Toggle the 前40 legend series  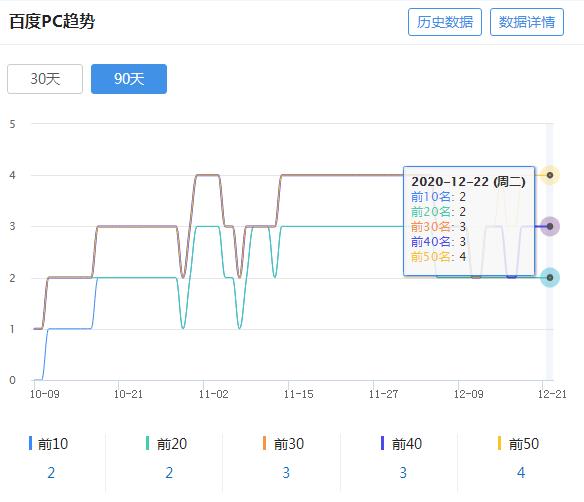401,444
